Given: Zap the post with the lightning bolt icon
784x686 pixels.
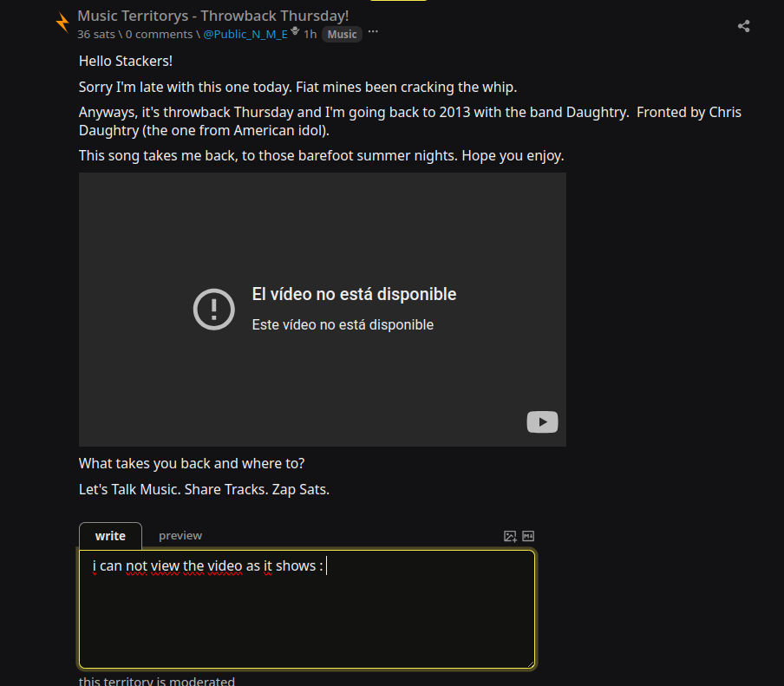Looking at the screenshot, I should point(62,23).
